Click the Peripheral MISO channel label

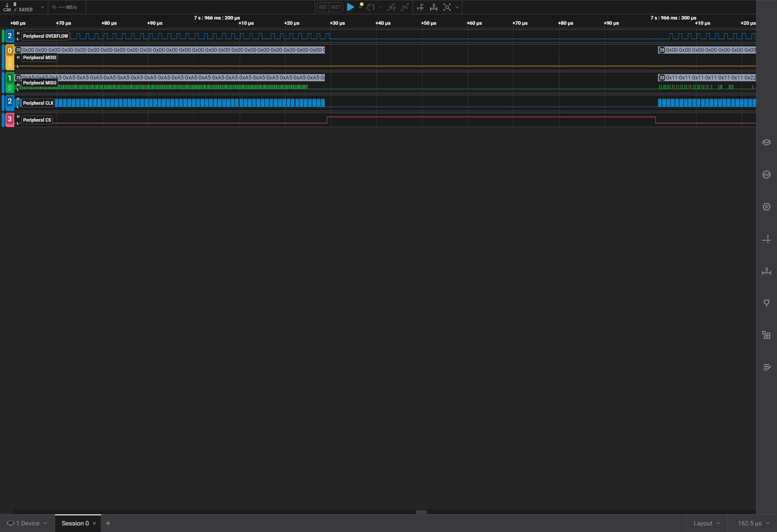click(40, 83)
